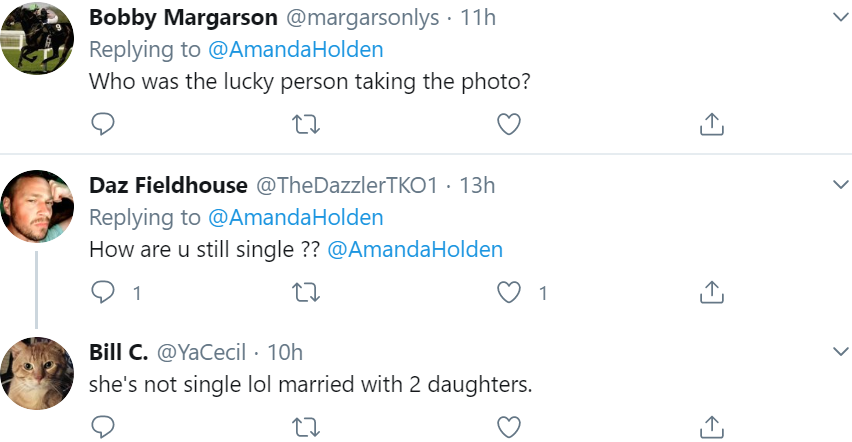Share Daz Fieldhouse's tweet
852x442 pixels.
(712, 292)
